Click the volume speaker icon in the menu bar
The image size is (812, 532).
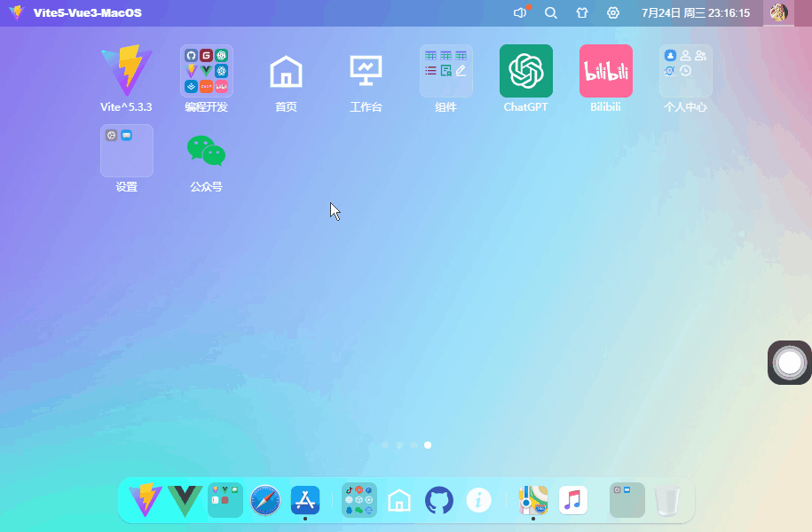(520, 13)
